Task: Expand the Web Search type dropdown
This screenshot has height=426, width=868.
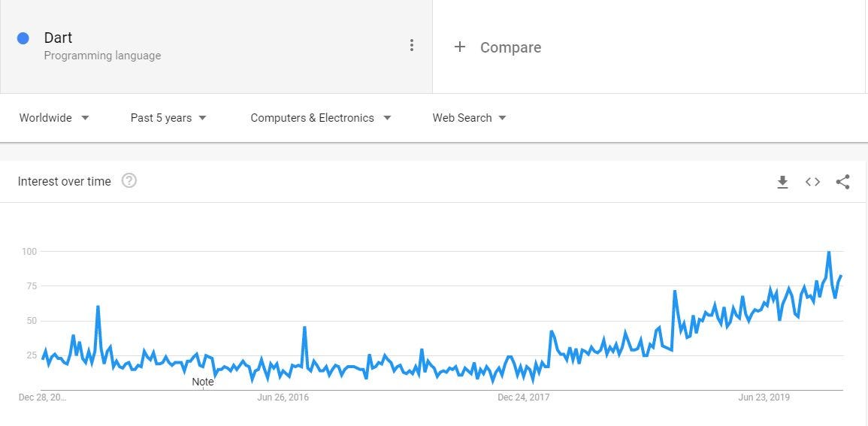Action: pos(470,118)
